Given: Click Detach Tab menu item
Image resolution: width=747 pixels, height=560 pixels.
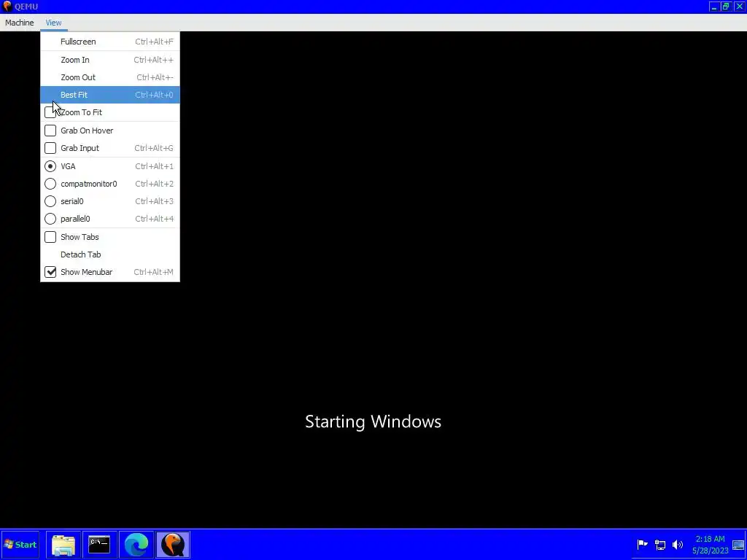Looking at the screenshot, I should pyautogui.click(x=110, y=254).
